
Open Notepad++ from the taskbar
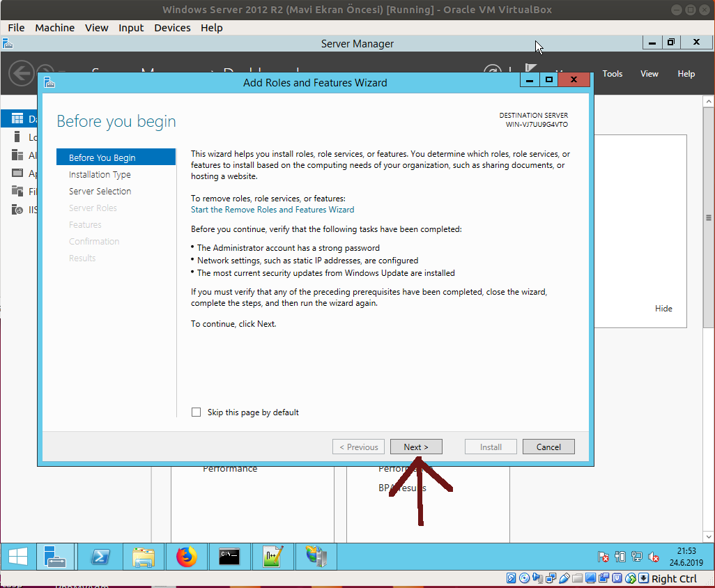272,557
